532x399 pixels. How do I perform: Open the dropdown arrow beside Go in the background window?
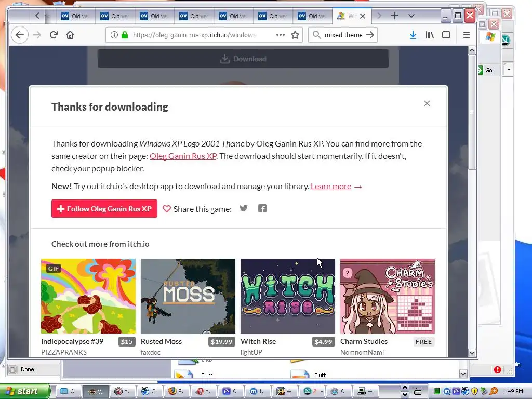509,70
